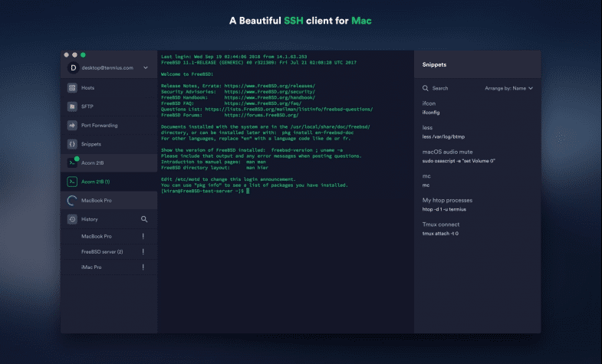Click the warning icon beside iMac Pro
Viewport: 602px width, 364px height.
143,267
